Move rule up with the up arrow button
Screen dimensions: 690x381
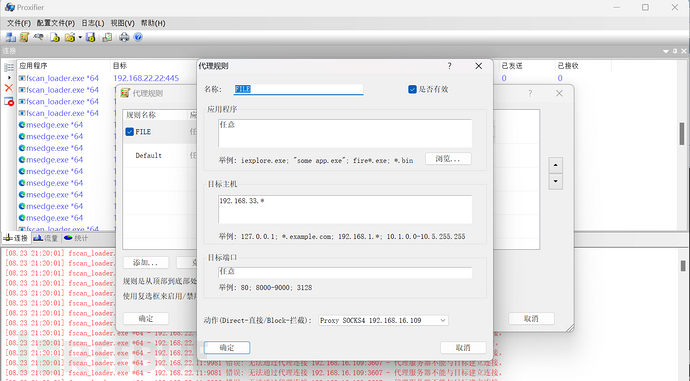[555, 165]
